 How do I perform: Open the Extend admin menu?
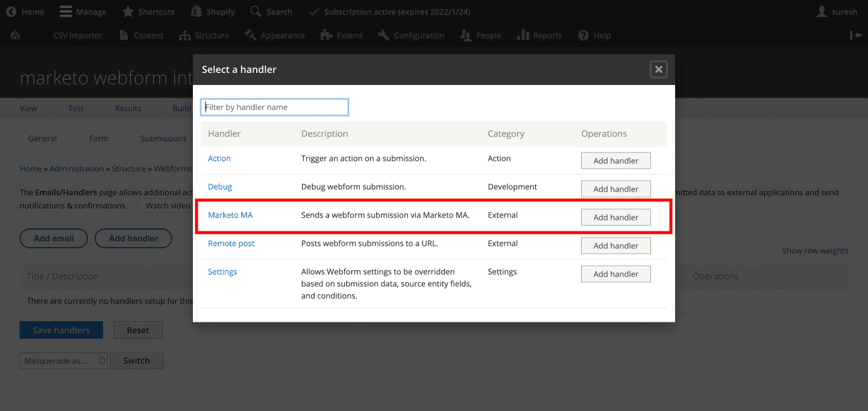[341, 36]
